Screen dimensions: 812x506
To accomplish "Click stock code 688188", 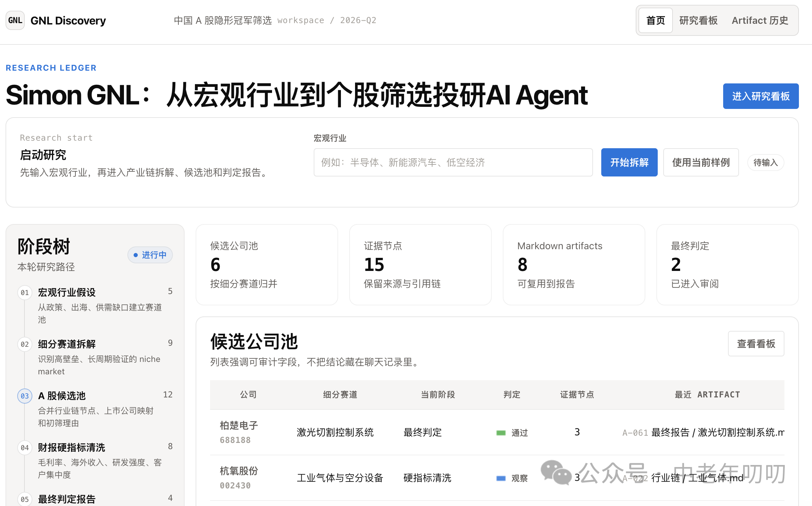I will (x=235, y=440).
